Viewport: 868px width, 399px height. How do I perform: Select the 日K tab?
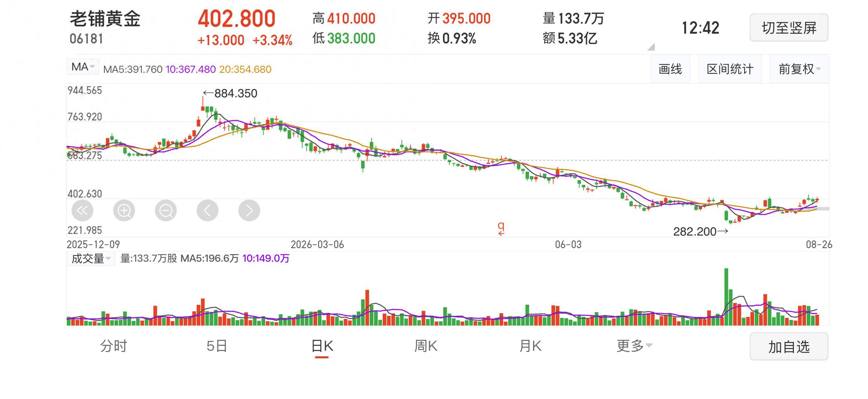pos(322,346)
